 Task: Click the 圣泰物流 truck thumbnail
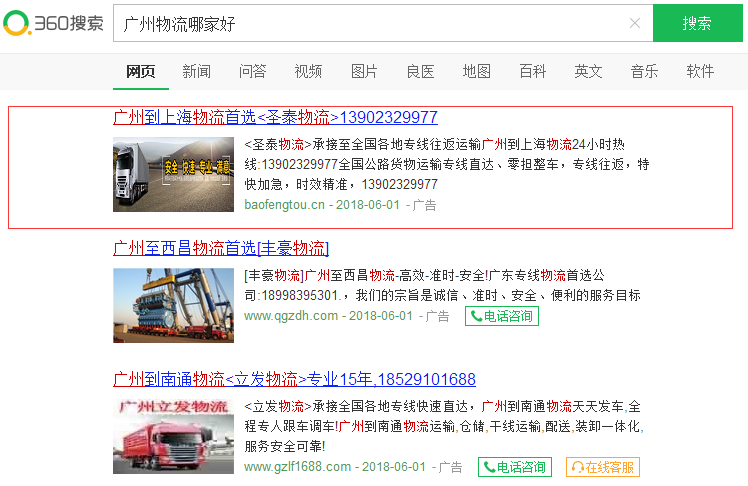point(173,174)
